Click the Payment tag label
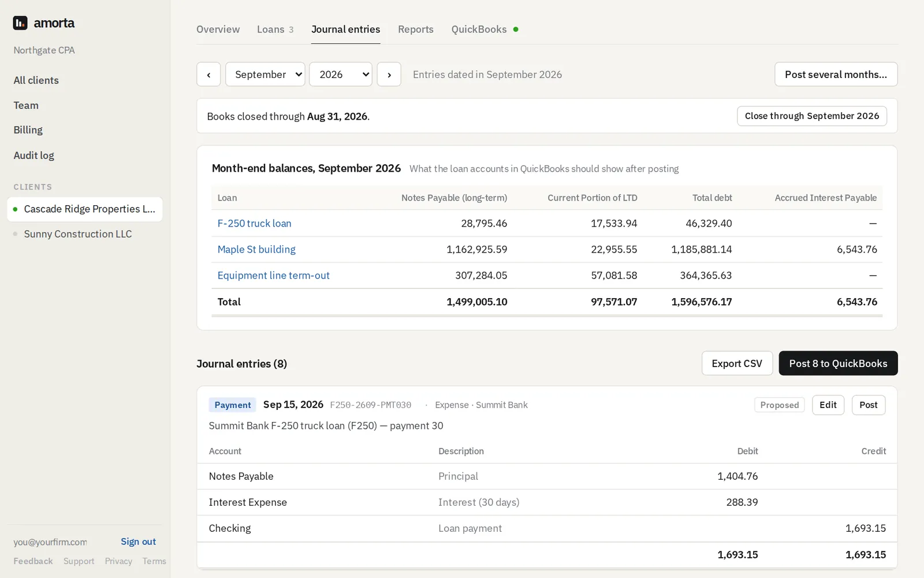 [233, 405]
